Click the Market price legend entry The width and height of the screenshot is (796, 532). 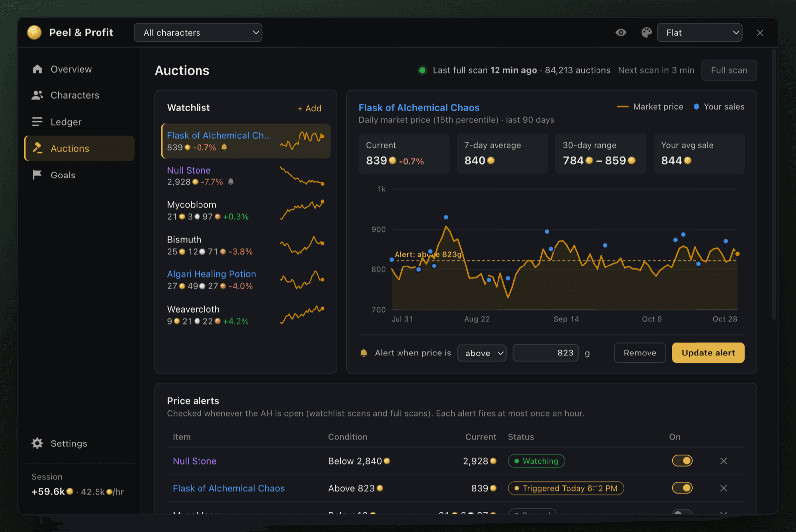(x=650, y=107)
